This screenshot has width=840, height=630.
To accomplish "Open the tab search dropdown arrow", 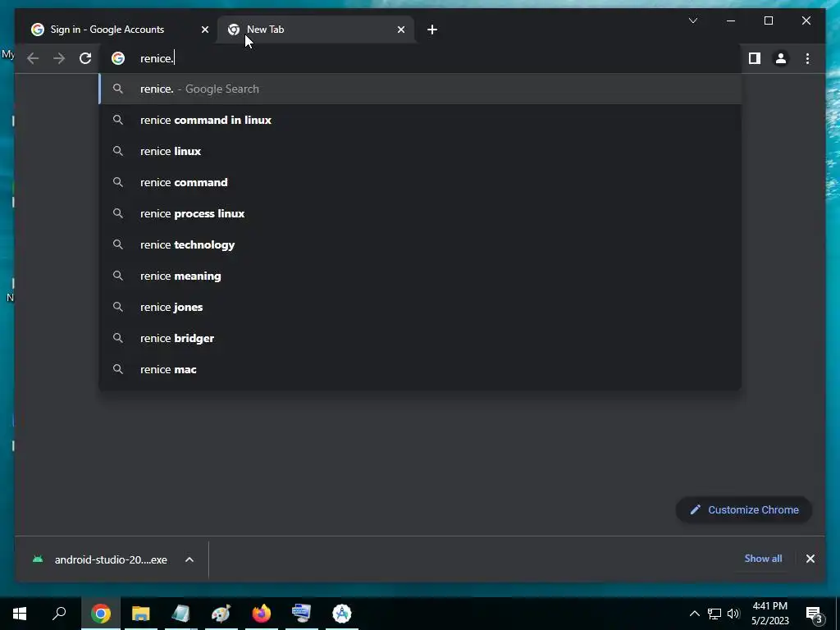I will point(692,21).
